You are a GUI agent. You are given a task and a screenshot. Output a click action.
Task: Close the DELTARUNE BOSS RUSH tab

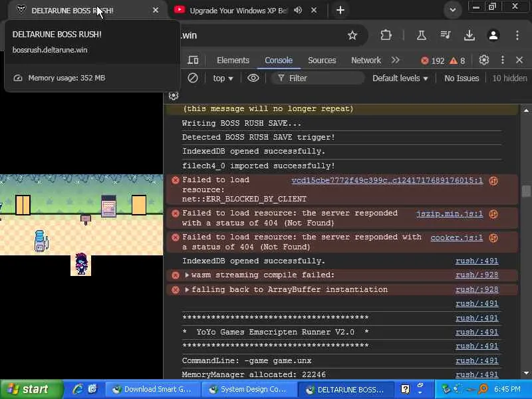(156, 11)
